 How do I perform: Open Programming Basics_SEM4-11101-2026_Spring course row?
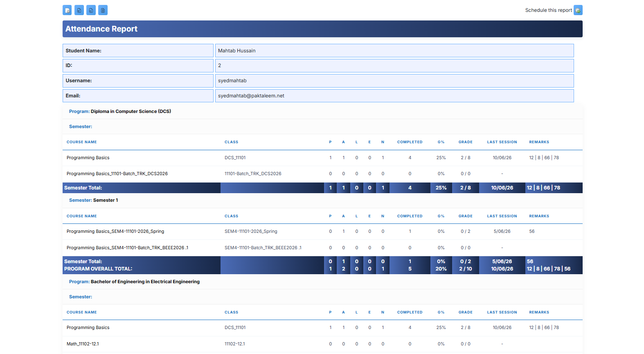(x=322, y=231)
